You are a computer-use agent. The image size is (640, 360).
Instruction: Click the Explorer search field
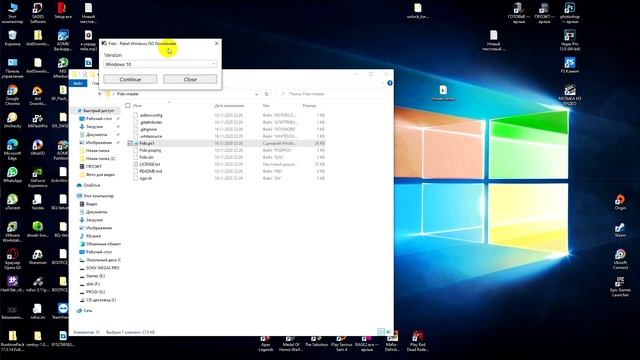coord(333,94)
